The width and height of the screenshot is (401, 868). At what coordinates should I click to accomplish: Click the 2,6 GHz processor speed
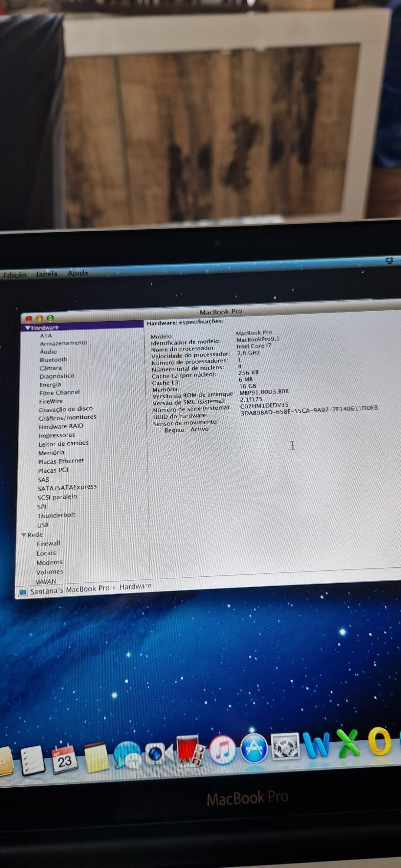tap(248, 353)
